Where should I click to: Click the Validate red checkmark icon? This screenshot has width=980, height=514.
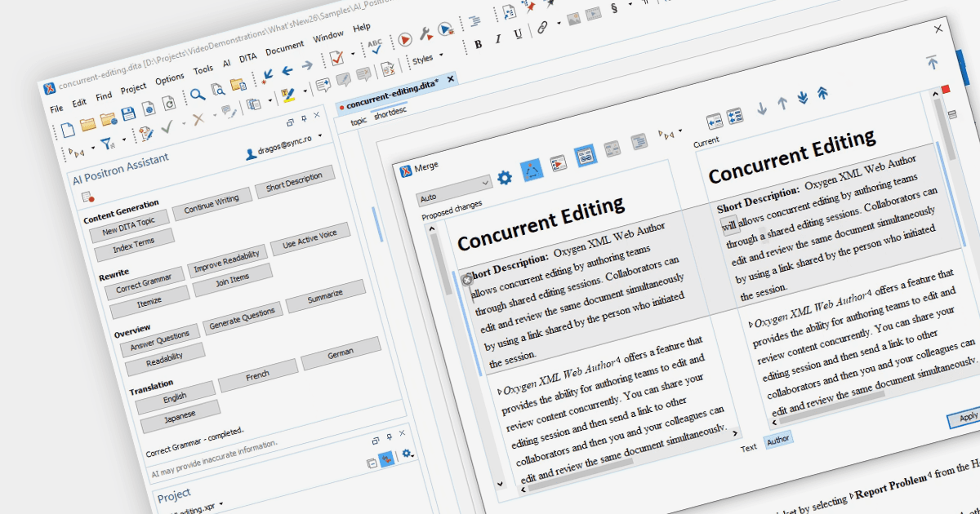(x=336, y=59)
